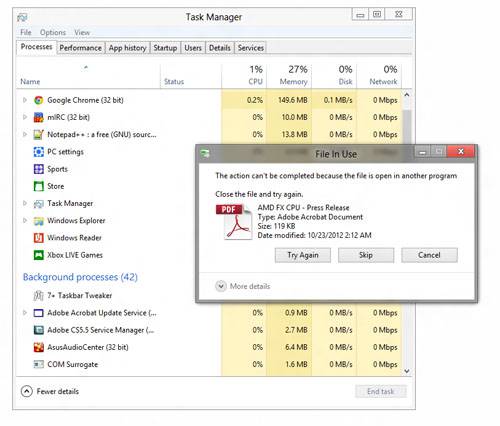Click the File In Use dialog title icon

pyautogui.click(x=205, y=154)
